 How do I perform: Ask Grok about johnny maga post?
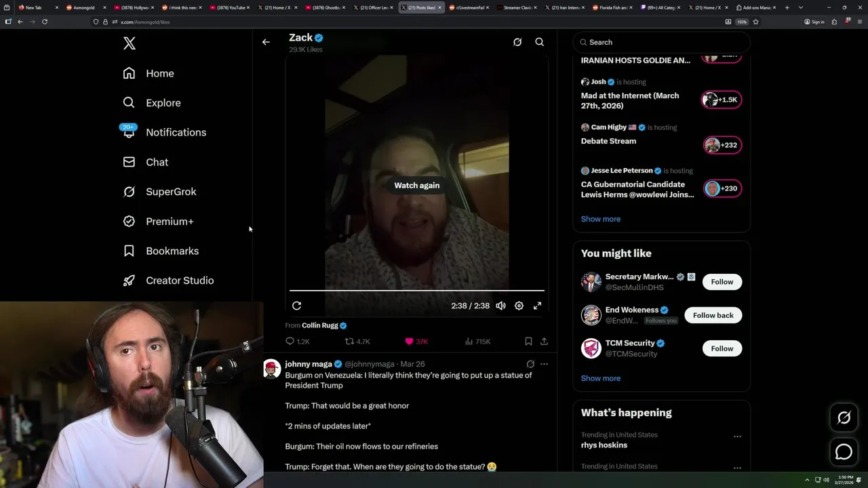tap(530, 364)
